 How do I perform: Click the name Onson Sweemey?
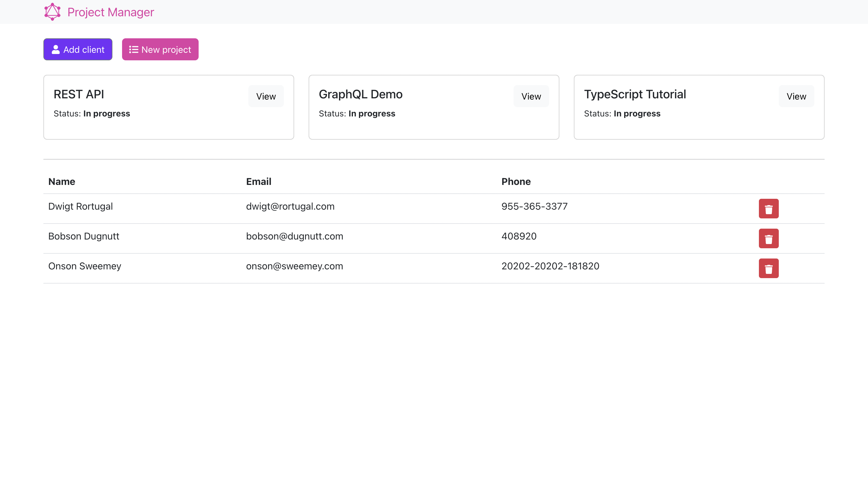(x=85, y=266)
